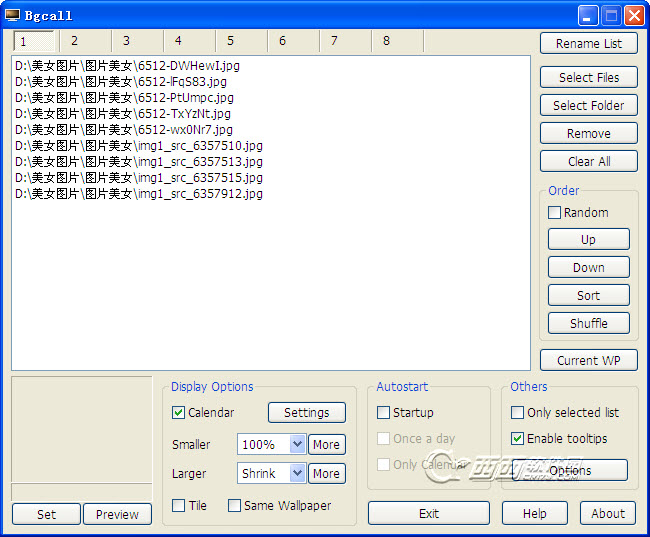This screenshot has height=537, width=650.
Task: Clear All entries from the list
Action: coord(589,161)
